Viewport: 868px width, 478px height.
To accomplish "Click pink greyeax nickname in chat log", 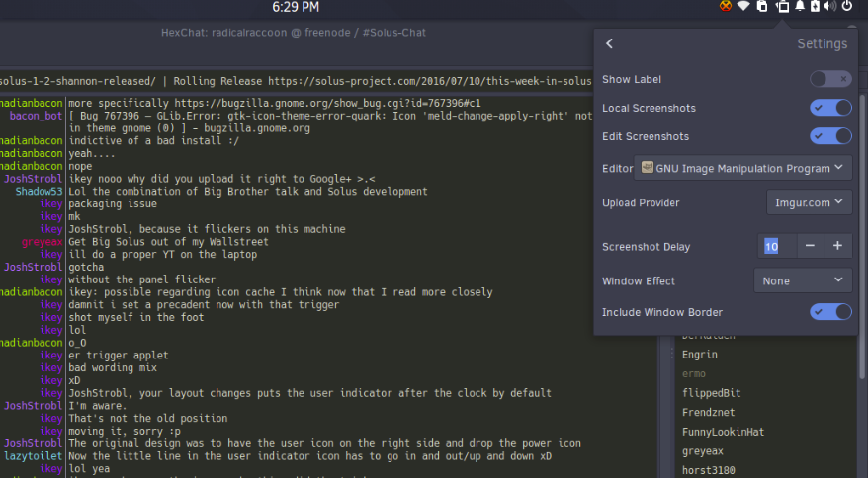I will [x=43, y=242].
